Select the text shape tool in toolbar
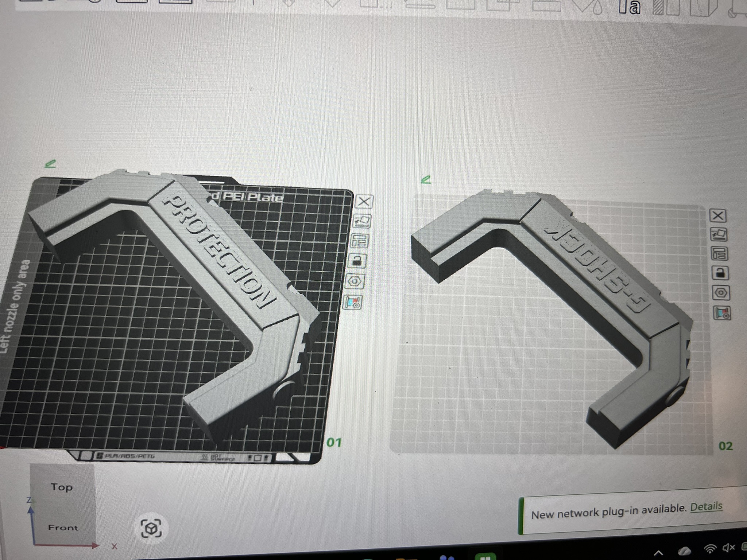The height and width of the screenshot is (560, 747). pos(630,7)
